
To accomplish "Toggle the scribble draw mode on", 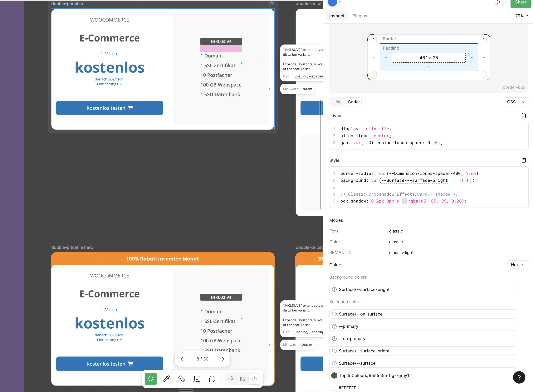I will point(231,379).
